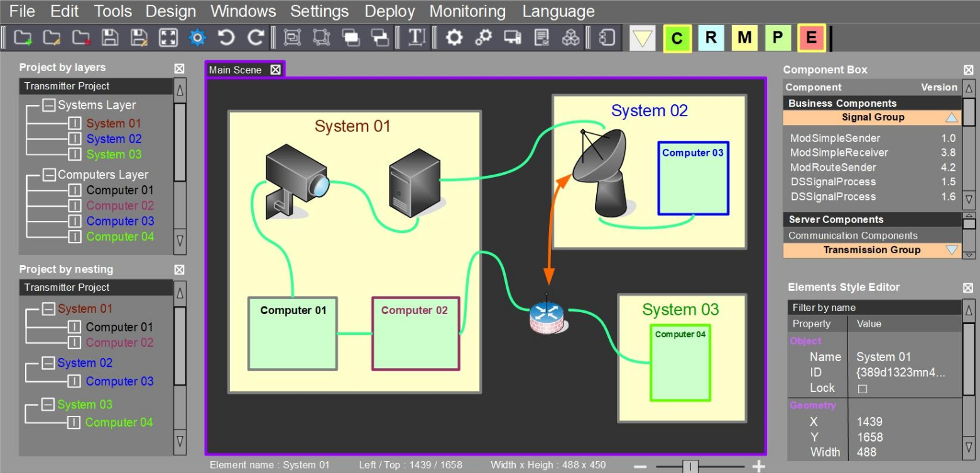Viewport: 980px width, 473px height.
Task: Click the stacked cubes toolbar icon
Action: point(570,38)
